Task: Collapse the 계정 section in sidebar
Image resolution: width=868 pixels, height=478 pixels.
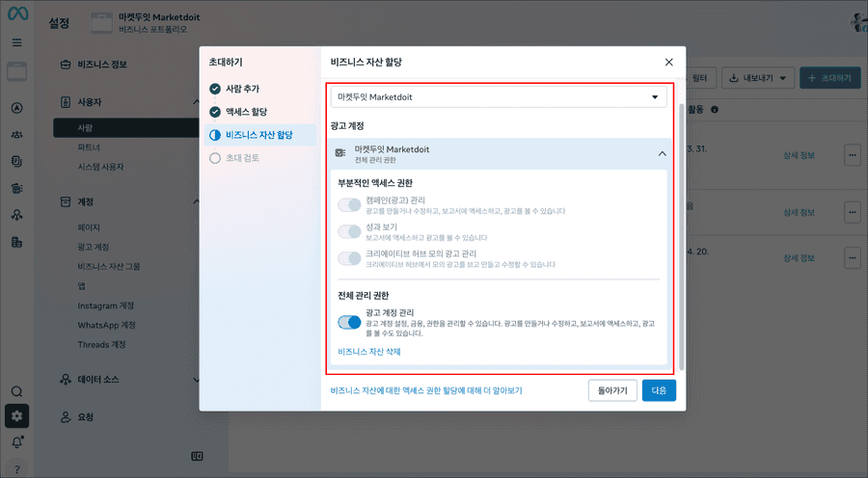Action: 196,202
